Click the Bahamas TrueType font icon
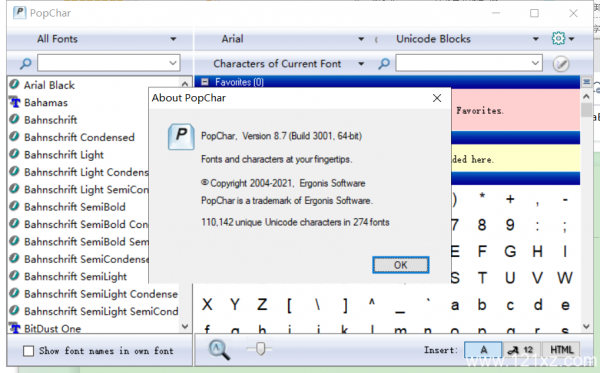 tap(15, 102)
